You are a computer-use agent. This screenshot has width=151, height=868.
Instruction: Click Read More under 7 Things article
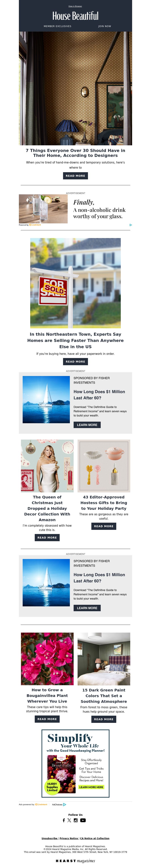point(75,176)
